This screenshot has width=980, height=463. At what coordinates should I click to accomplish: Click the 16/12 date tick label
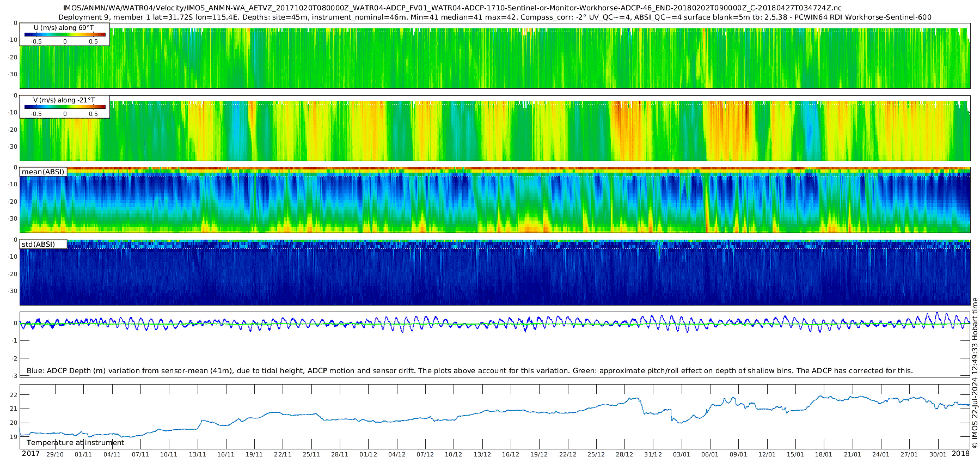click(511, 454)
